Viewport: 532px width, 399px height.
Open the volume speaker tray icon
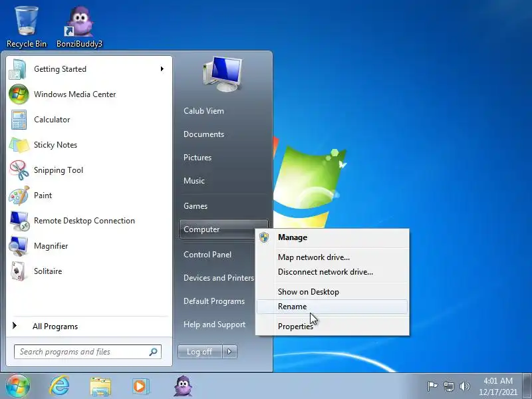click(464, 386)
